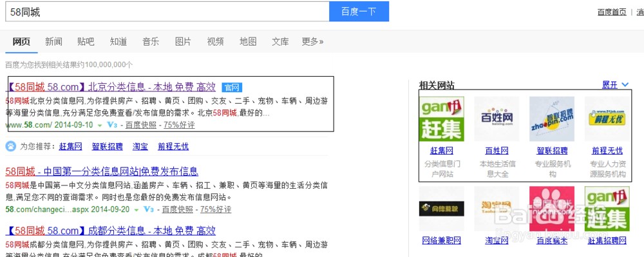Open 百度快照 of second result
Viewport: 644px width, 257px height.
click(178, 209)
